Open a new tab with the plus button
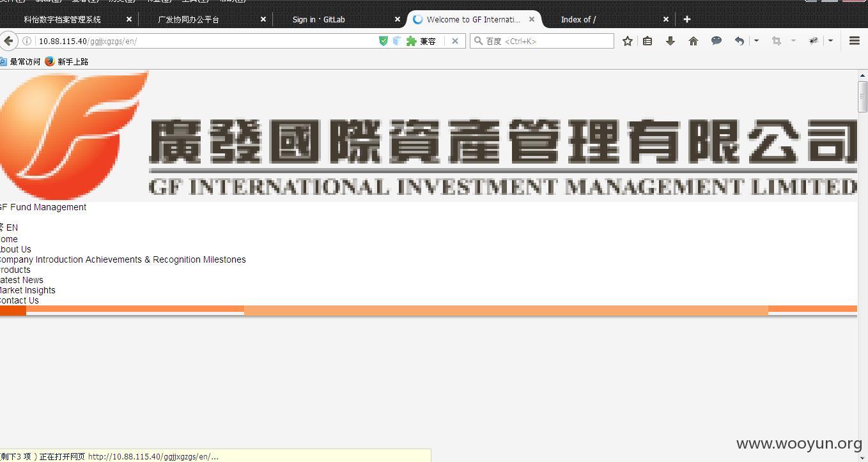This screenshot has height=462, width=868. tap(687, 19)
